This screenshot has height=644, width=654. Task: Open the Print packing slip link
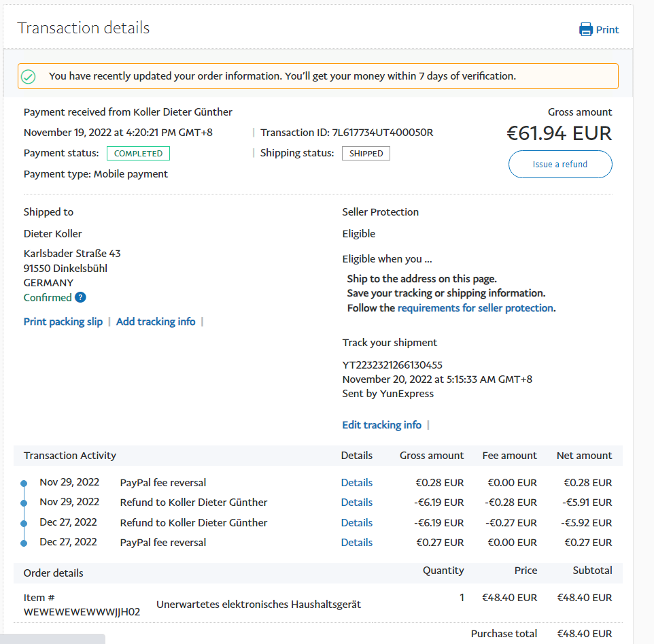coord(63,322)
